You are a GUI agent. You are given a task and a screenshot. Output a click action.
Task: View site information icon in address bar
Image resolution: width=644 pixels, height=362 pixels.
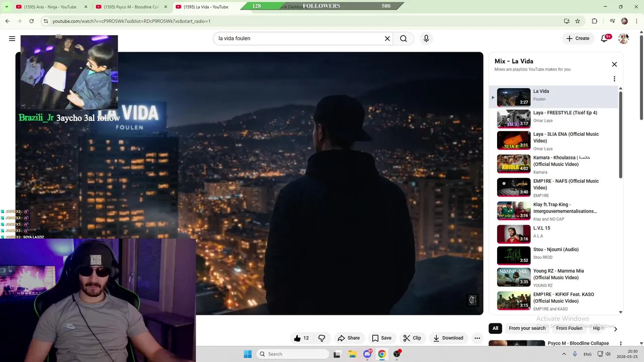coord(46,21)
